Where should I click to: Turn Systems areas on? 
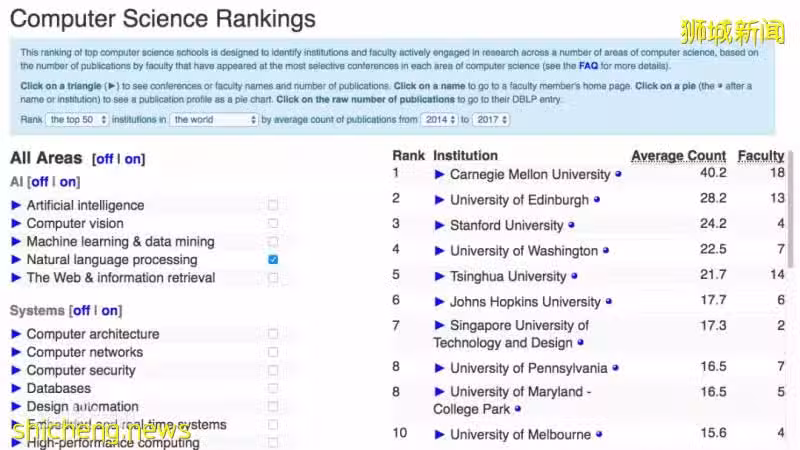coord(109,310)
